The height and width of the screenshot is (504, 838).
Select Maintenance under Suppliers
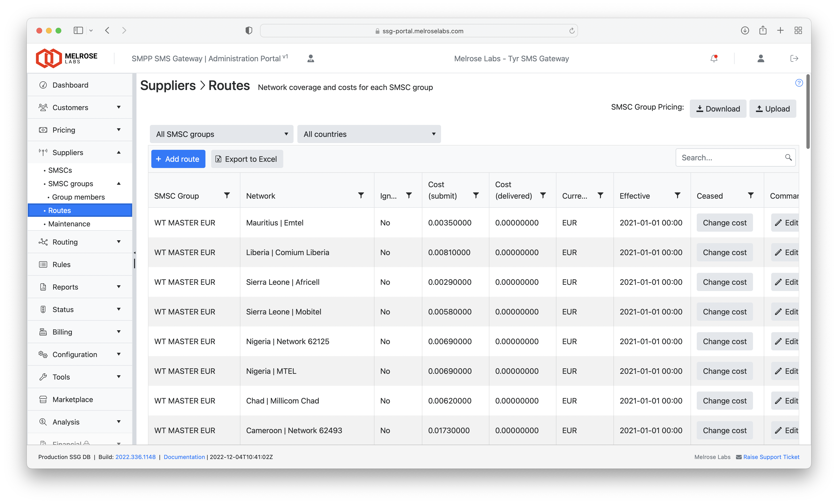79,224
